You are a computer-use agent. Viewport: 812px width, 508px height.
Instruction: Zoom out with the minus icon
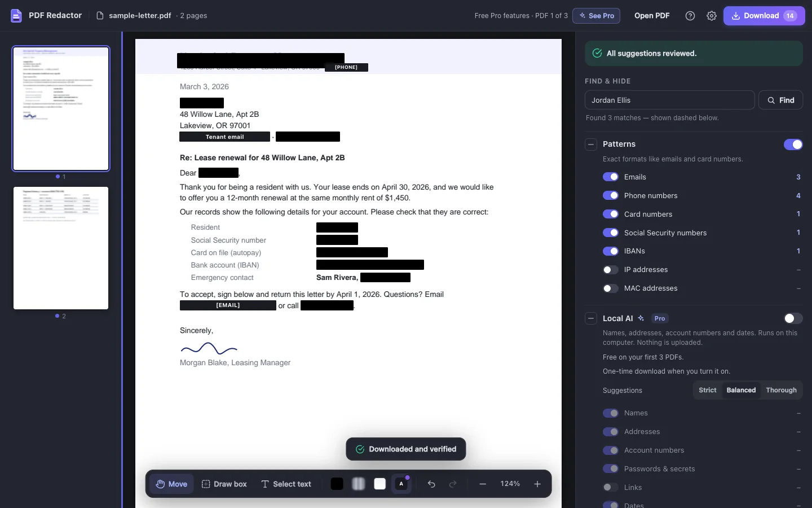coord(483,484)
